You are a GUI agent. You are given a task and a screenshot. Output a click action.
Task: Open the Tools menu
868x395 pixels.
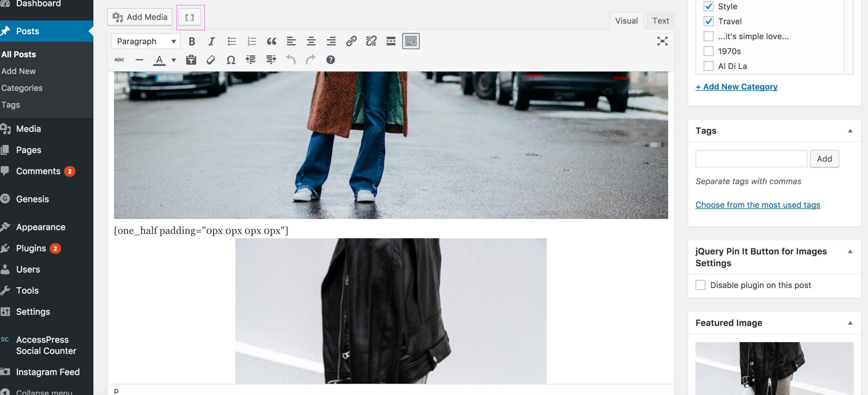coord(46,290)
